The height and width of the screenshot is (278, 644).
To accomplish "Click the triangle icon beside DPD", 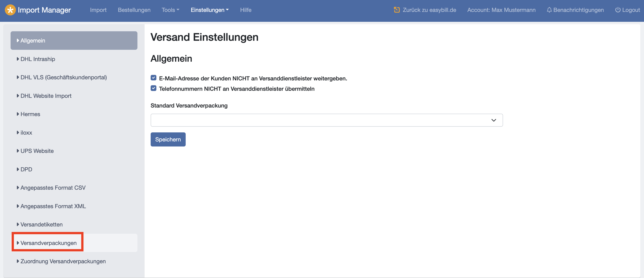I will point(18,169).
